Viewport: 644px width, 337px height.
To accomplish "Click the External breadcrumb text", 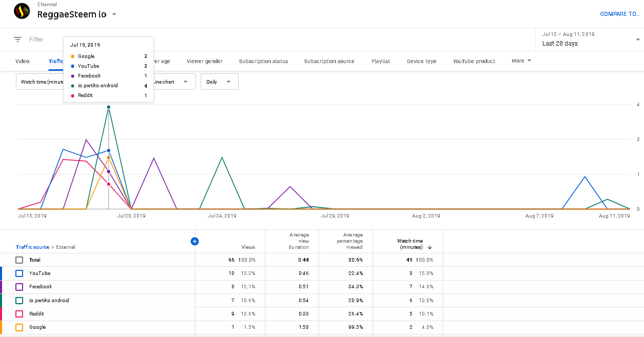I will pos(66,247).
